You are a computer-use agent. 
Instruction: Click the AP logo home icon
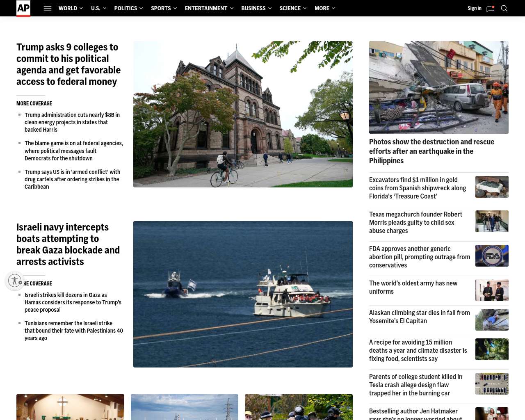tap(23, 8)
